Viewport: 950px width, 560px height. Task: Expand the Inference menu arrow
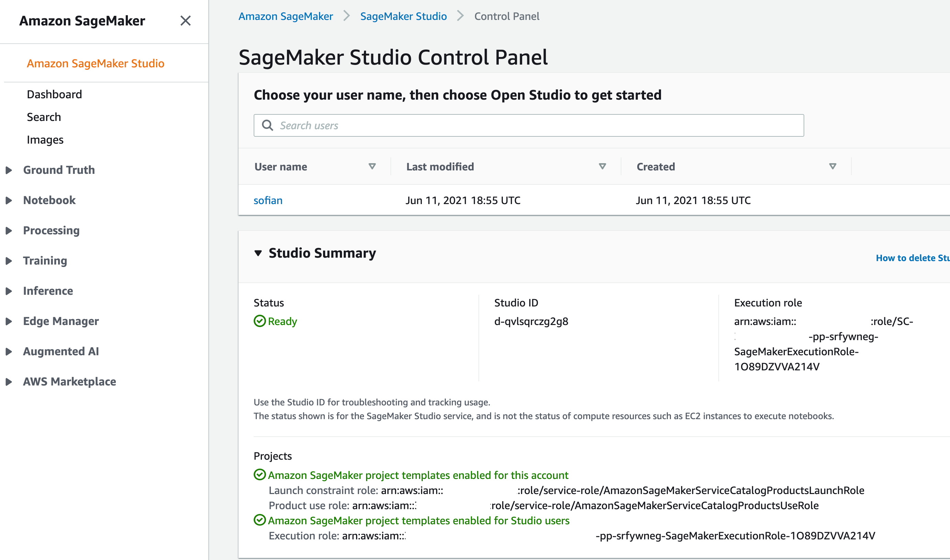(x=9, y=291)
